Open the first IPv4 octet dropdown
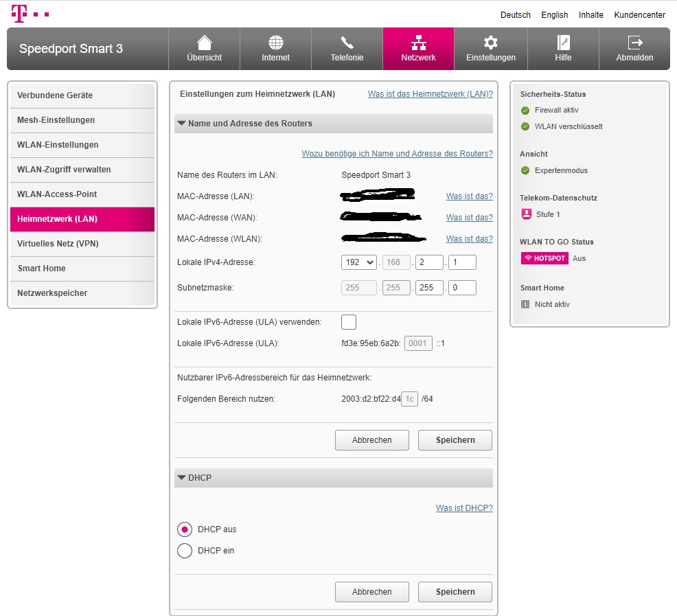677x616 pixels. point(359,262)
